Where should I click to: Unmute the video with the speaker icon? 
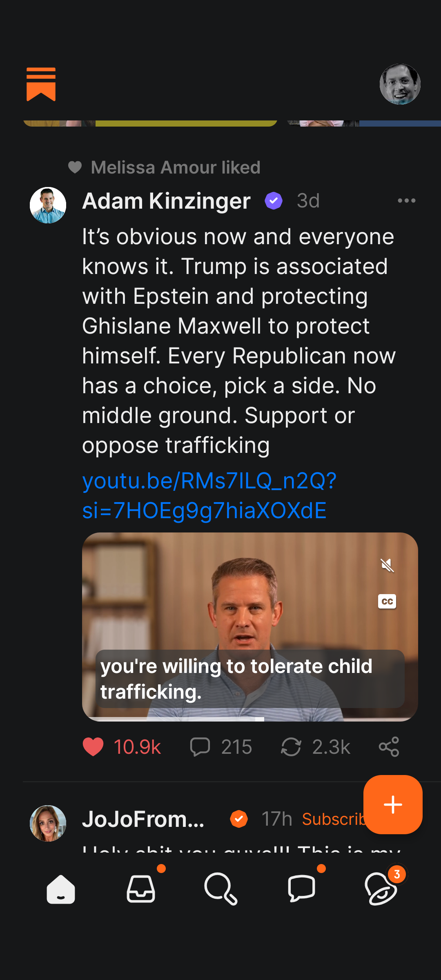pos(387,566)
